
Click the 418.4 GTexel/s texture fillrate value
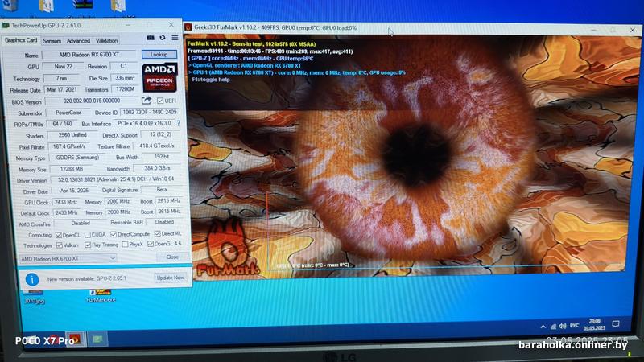pos(157,146)
